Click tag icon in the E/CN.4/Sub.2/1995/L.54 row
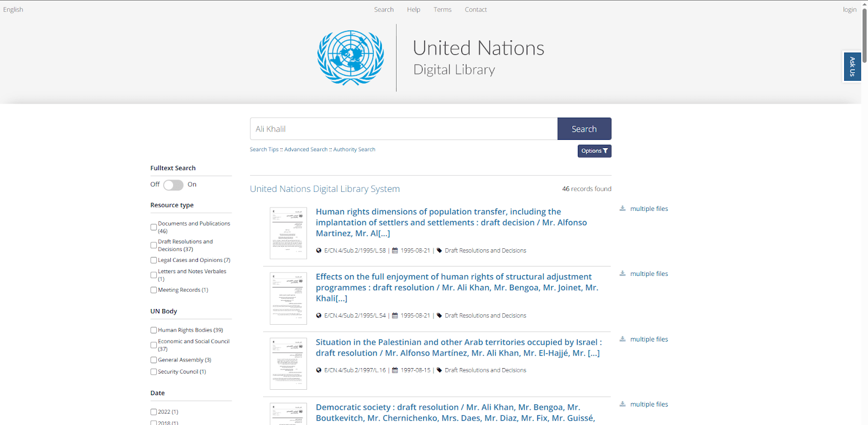Image resolution: width=868 pixels, height=425 pixels. click(439, 315)
